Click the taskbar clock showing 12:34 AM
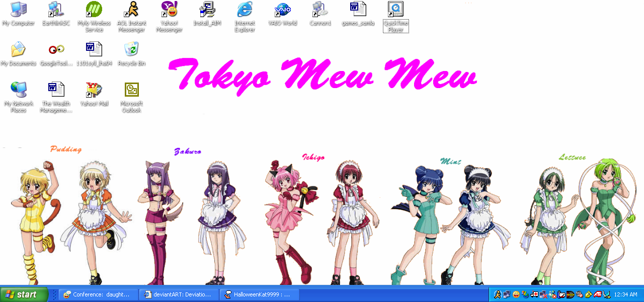The image size is (644, 302). coord(626,294)
